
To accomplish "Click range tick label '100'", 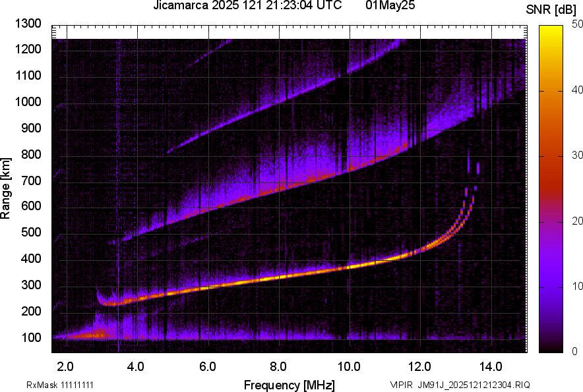I will tap(31, 337).
